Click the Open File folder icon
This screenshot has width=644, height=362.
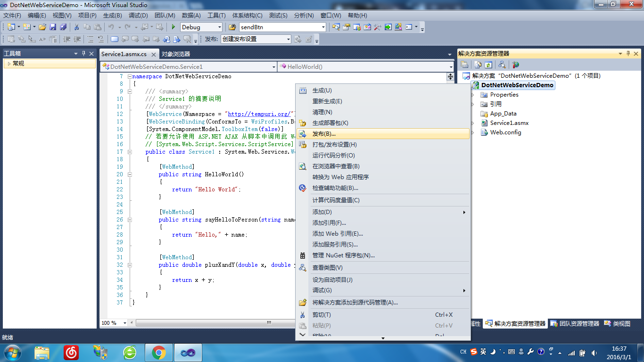click(42, 27)
